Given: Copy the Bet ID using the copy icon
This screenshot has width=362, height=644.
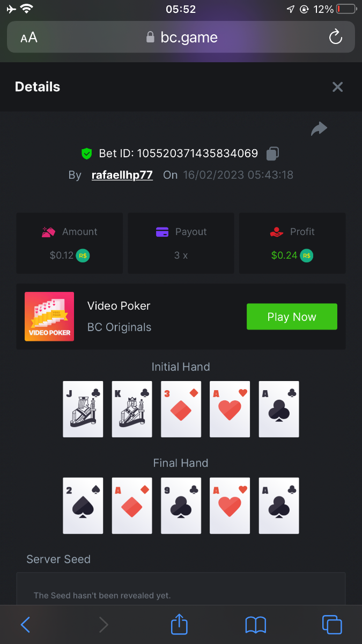Looking at the screenshot, I should (272, 153).
